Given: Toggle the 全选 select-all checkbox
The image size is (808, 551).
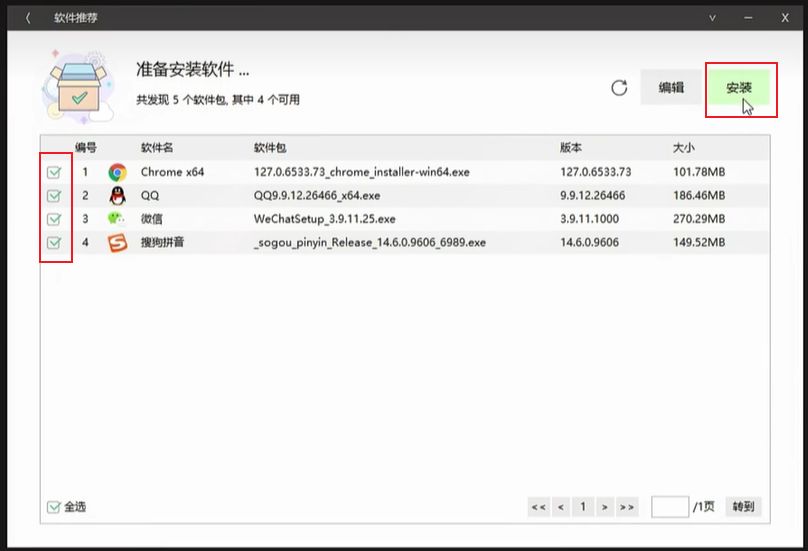Looking at the screenshot, I should click(x=55, y=507).
